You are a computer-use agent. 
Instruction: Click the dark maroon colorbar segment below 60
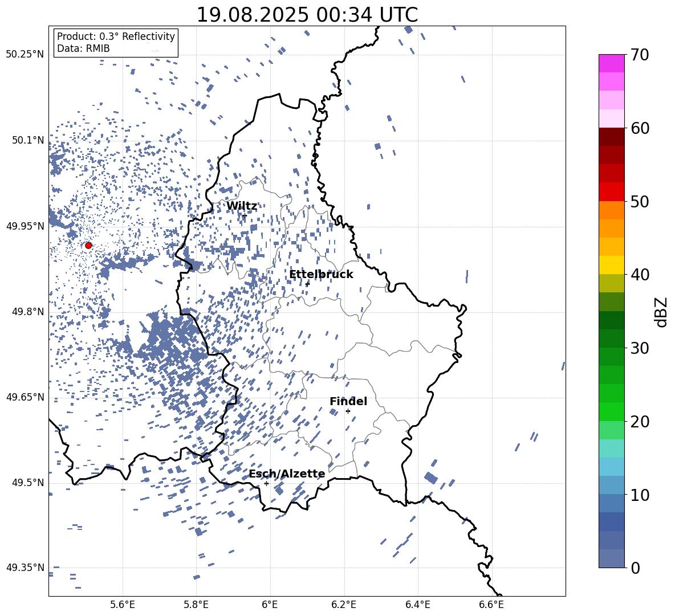point(611,137)
